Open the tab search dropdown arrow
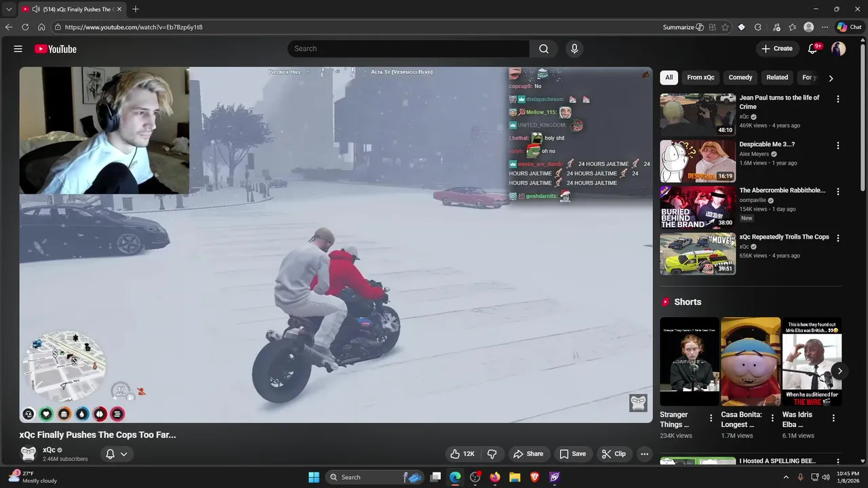 9,9
